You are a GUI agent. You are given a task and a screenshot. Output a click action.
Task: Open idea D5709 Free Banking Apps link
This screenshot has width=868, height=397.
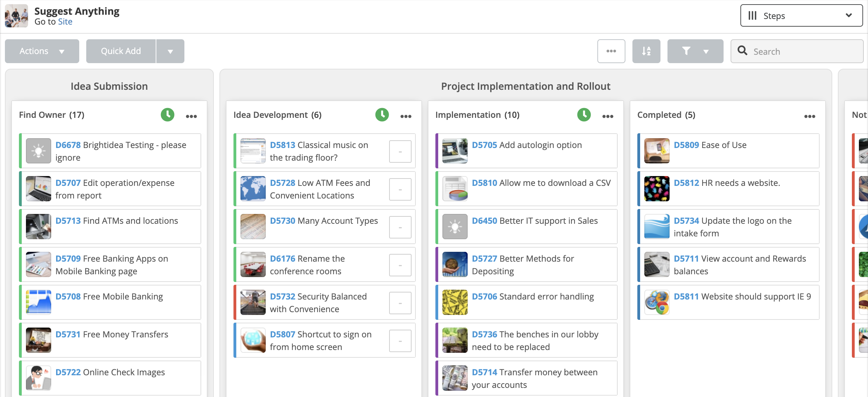click(68, 258)
